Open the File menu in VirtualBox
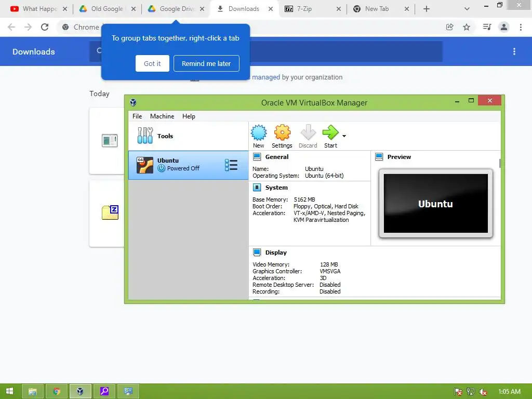The width and height of the screenshot is (532, 399). (137, 116)
